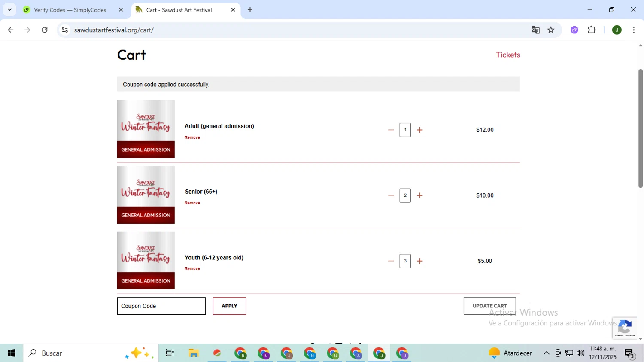This screenshot has width=644, height=362.
Task: Open the volume control in system tray
Action: tap(580, 353)
